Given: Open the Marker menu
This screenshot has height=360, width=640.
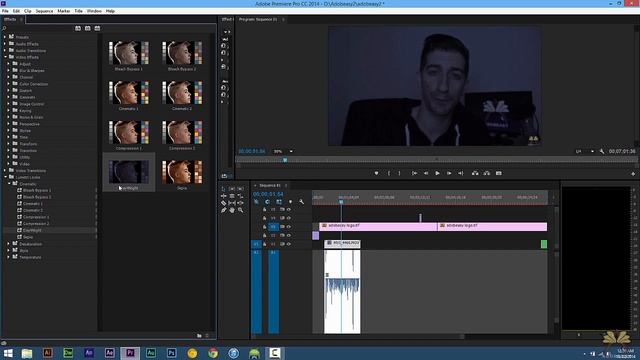Looking at the screenshot, I should [x=63, y=11].
